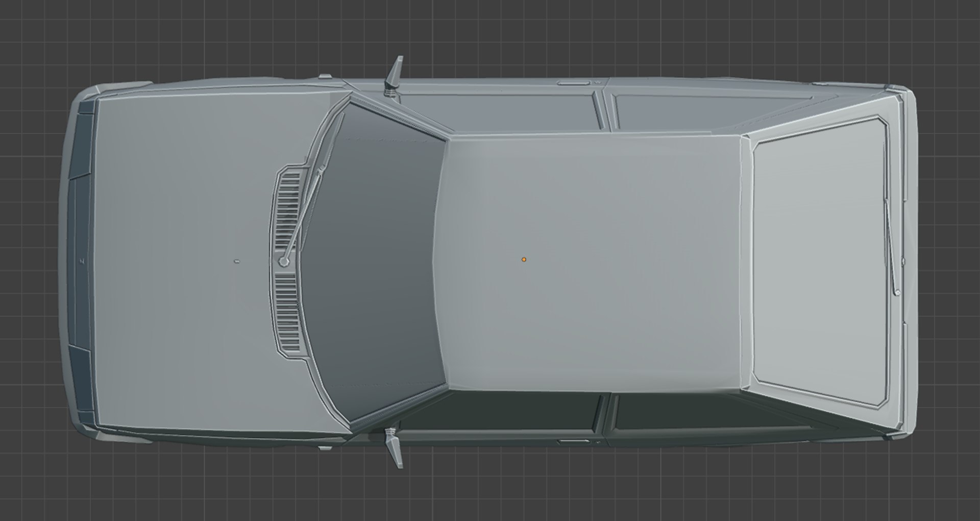Click the small emblem on the hood
The height and width of the screenshot is (521, 980).
(236, 261)
